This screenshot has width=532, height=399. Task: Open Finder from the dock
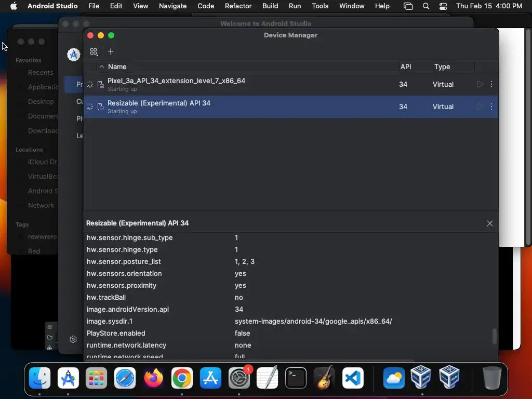(39, 378)
